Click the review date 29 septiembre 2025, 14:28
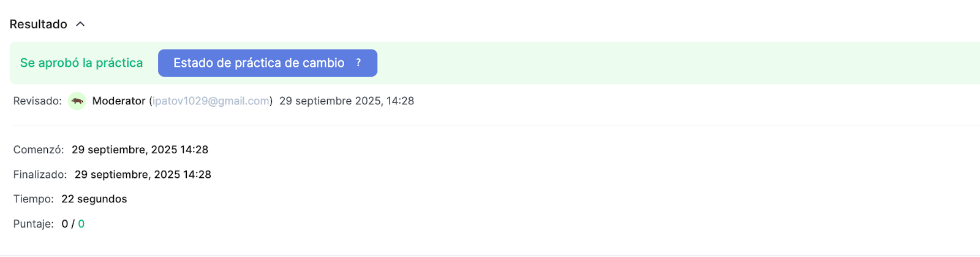The width and height of the screenshot is (980, 257). (x=347, y=101)
